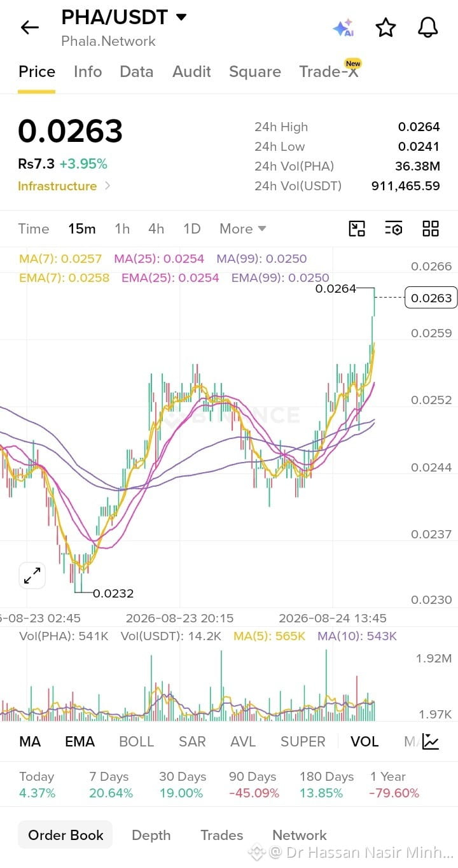Screen dimensions: 458x868
Task: Toggle the SUPER indicator
Action: (303, 741)
